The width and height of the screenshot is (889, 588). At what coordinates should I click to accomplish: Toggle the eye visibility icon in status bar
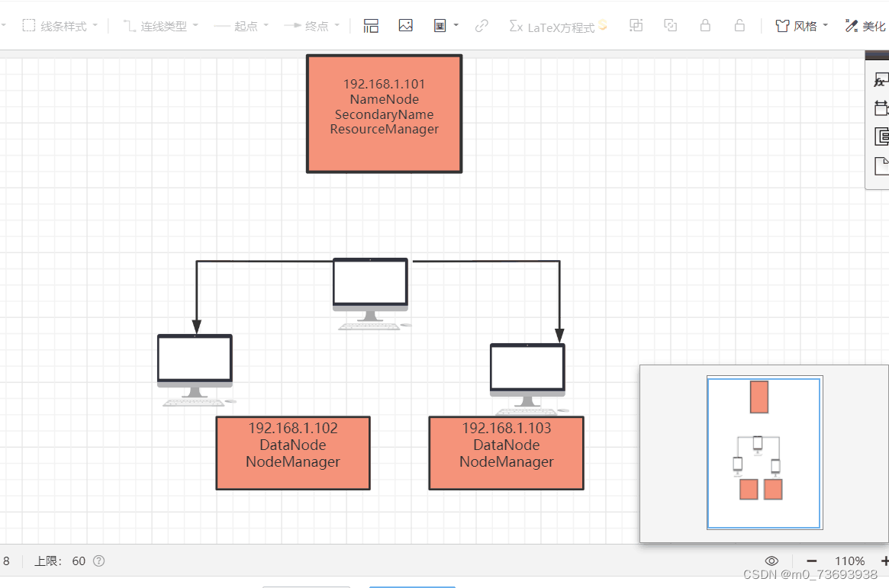point(771,561)
